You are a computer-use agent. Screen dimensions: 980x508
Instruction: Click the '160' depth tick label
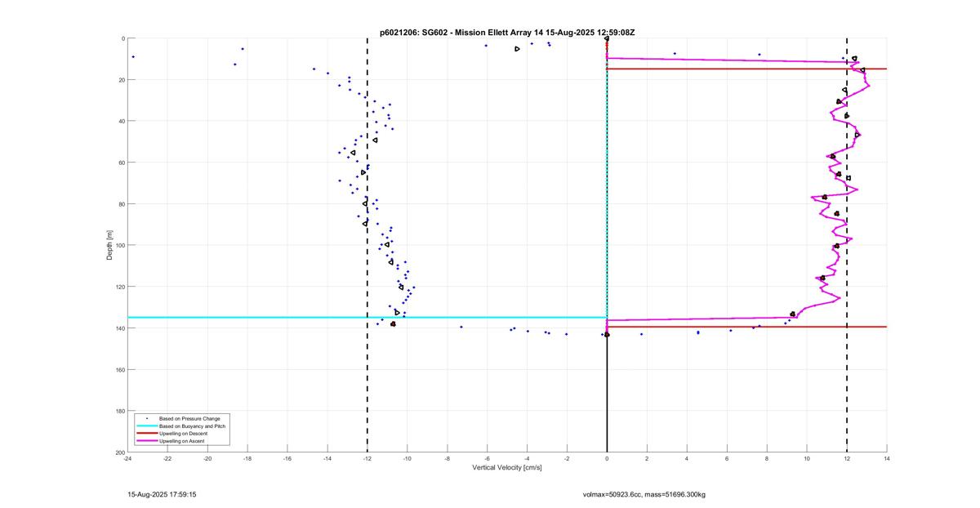click(x=119, y=369)
